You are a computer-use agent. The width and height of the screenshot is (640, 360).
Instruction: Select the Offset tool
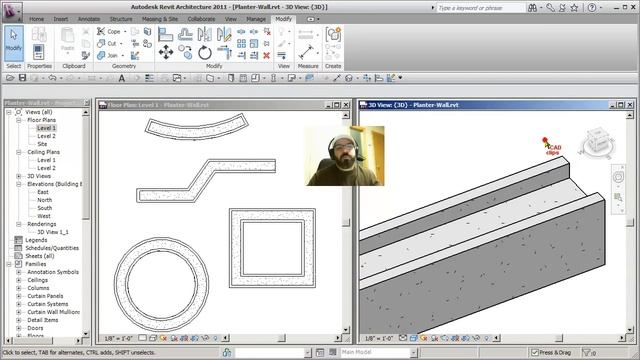[185, 34]
